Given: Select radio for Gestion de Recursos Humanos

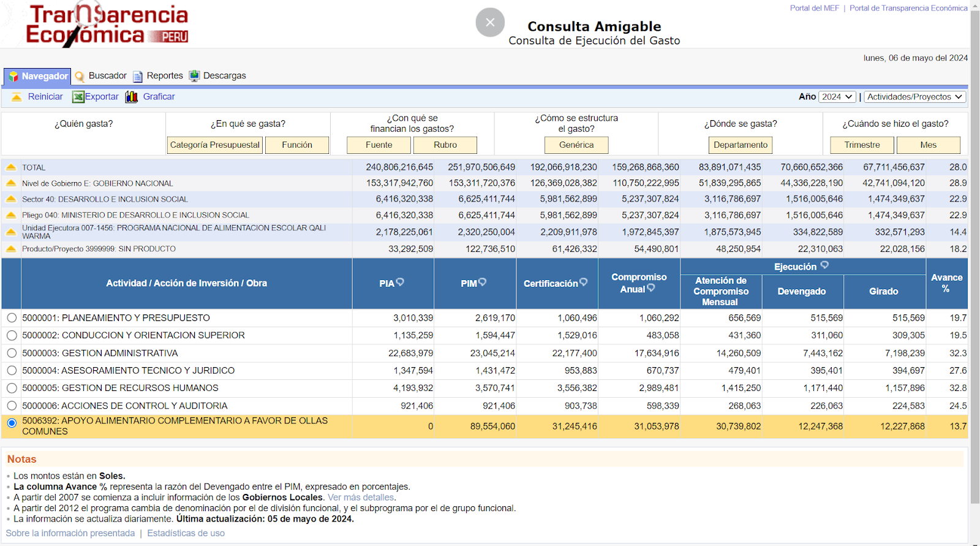Looking at the screenshot, I should pyautogui.click(x=12, y=388).
